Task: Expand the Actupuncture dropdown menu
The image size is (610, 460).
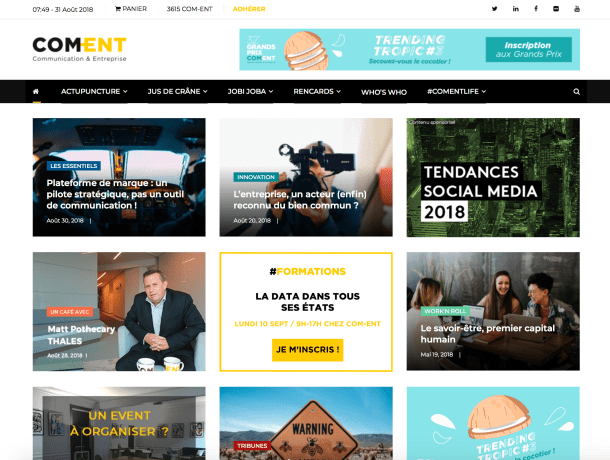Action: coord(94,91)
